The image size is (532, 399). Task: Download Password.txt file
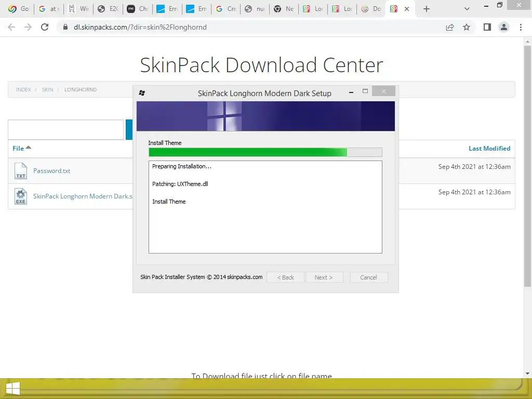point(51,170)
